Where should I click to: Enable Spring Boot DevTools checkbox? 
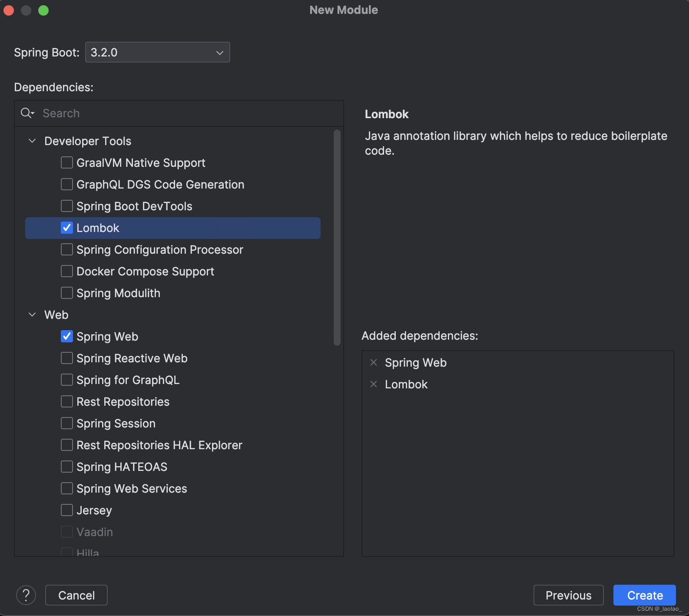pos(67,206)
